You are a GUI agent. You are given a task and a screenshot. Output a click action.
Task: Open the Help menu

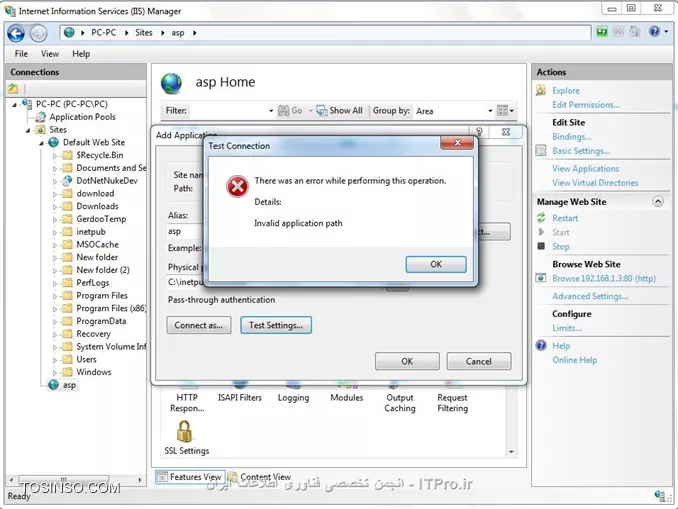[x=81, y=54]
